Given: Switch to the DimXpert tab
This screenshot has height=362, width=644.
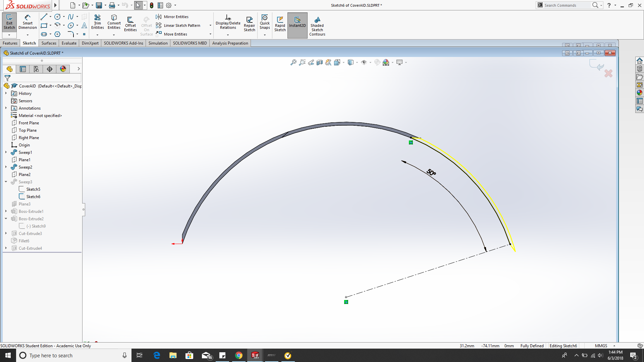Looking at the screenshot, I should coord(90,43).
